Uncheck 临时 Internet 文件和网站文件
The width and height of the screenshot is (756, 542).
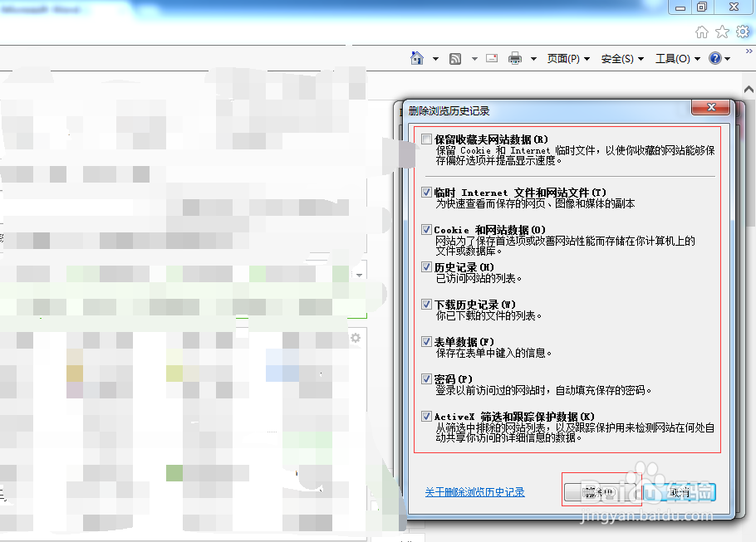click(426, 193)
